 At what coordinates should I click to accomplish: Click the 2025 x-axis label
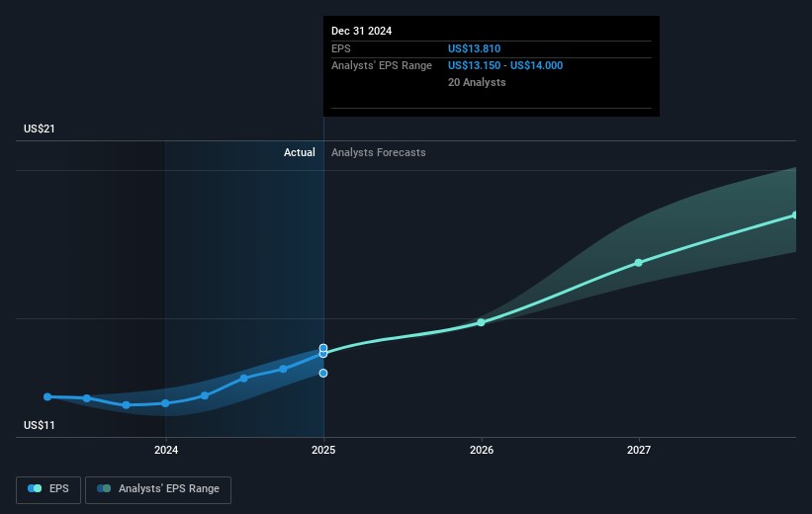click(x=323, y=452)
